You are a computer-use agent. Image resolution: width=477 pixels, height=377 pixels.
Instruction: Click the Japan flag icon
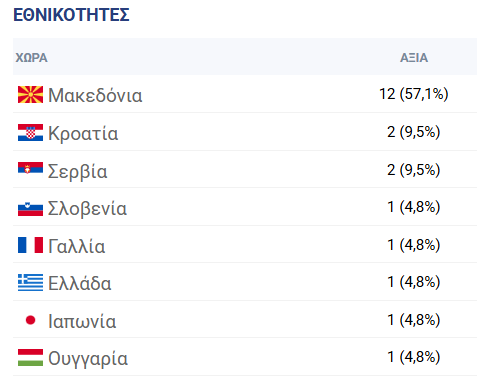click(x=30, y=320)
